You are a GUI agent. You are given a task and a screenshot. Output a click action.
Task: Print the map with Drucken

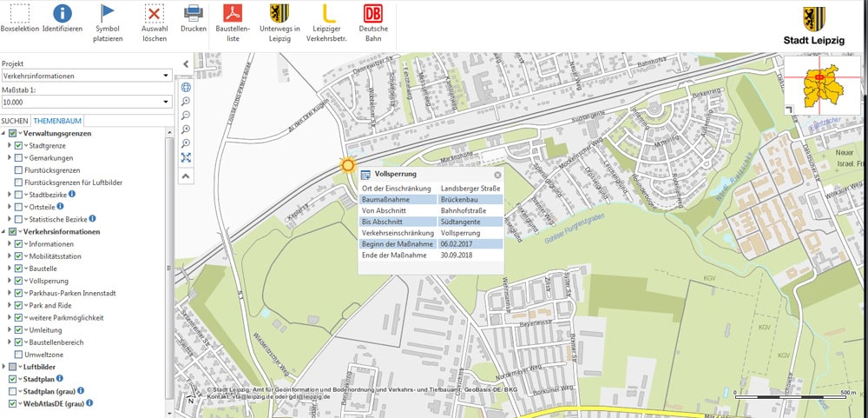click(x=193, y=13)
